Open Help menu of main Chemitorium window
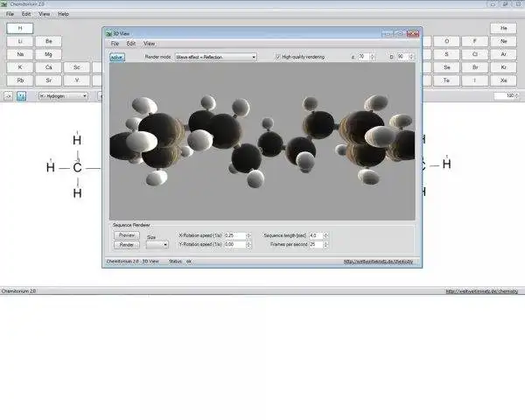The image size is (525, 420). coord(63,14)
